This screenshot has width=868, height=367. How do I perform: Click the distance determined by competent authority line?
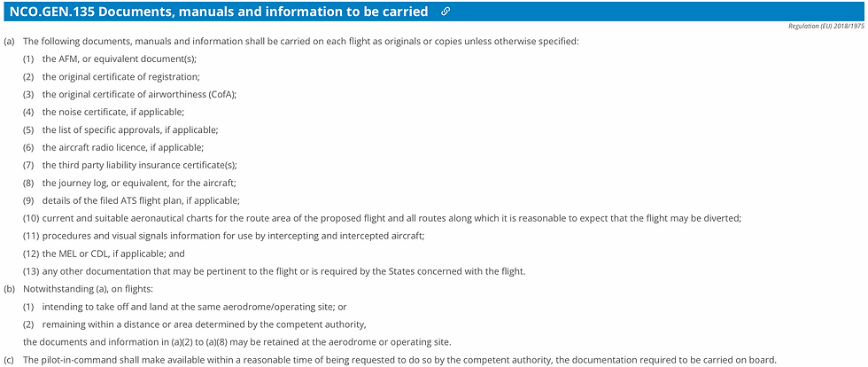coord(196,324)
